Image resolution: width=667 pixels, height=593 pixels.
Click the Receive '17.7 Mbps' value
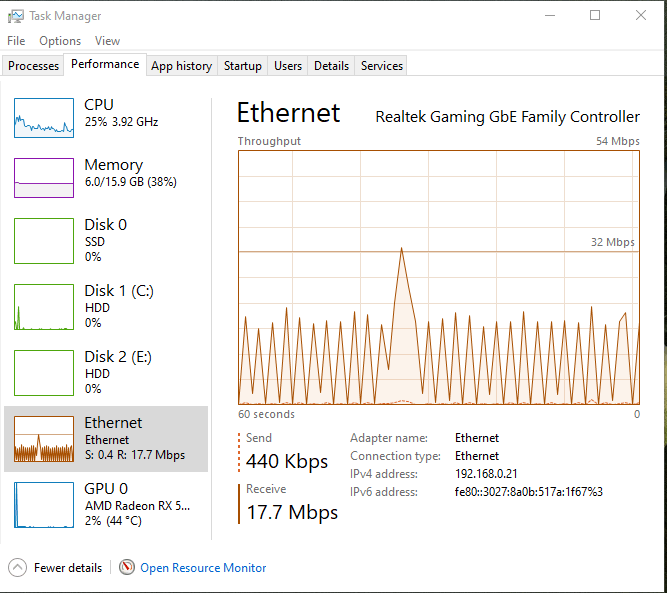click(x=292, y=513)
